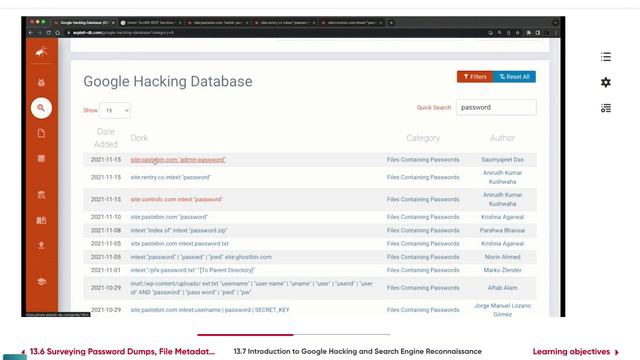The width and height of the screenshot is (640, 360).
Task: Click the browser reload icon
Action: coord(49,33)
